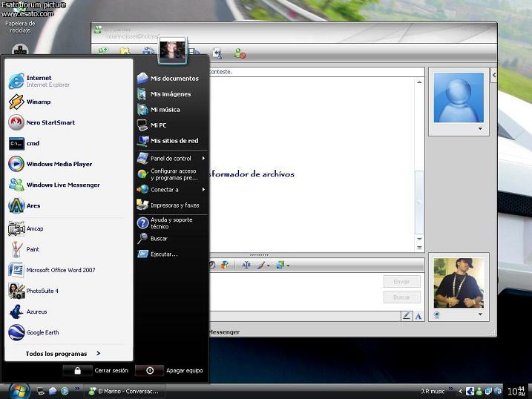532x399 pixels.
Task: Open the background picture dropdown in Messenger
Action: pyautogui.click(x=288, y=266)
